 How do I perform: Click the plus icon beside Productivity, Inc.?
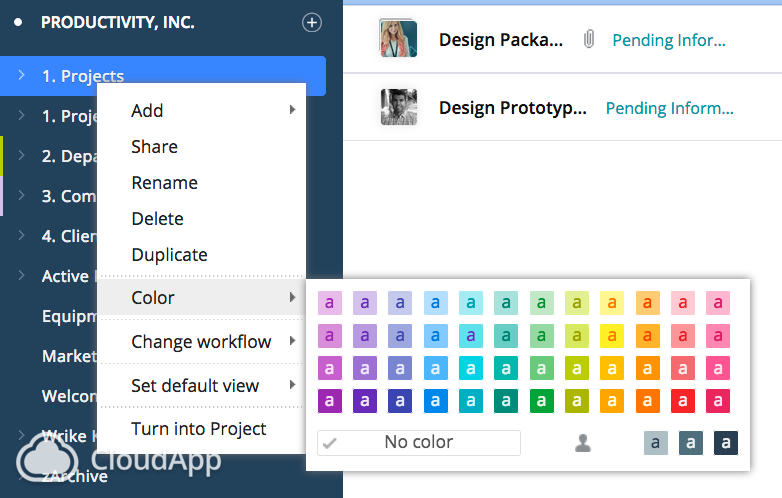(x=312, y=22)
